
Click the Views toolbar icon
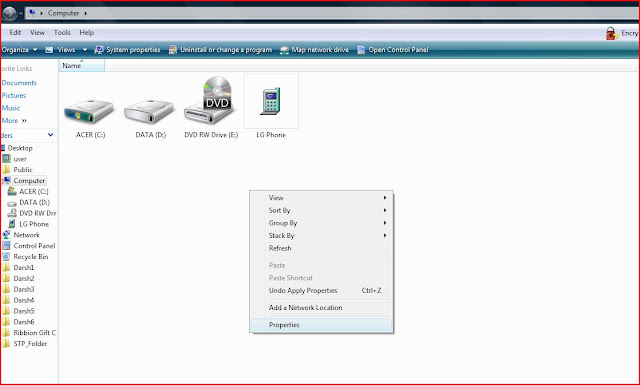coord(49,50)
